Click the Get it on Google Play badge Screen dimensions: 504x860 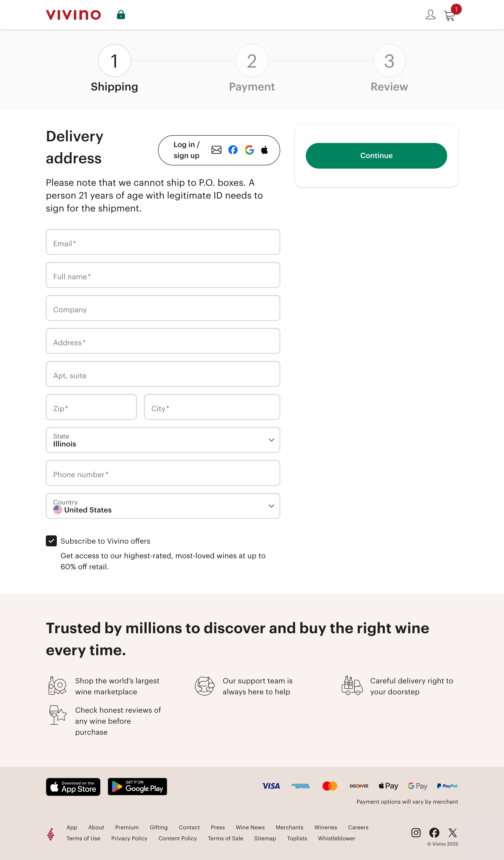point(137,787)
